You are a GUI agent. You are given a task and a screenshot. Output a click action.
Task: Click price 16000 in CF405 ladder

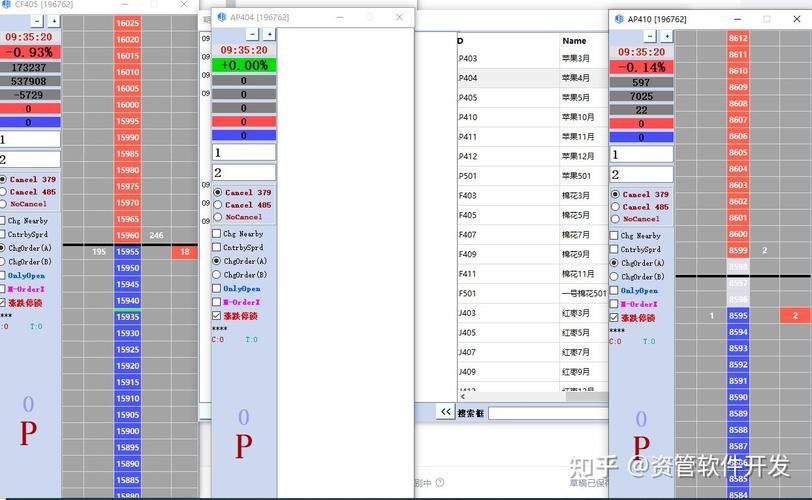coord(128,105)
